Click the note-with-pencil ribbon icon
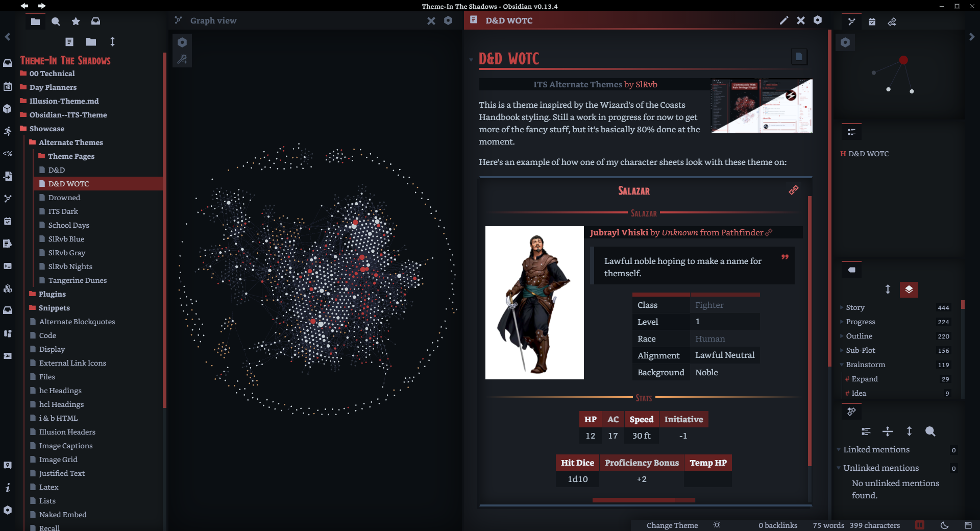Screen dimensions: 980x531 [8, 244]
